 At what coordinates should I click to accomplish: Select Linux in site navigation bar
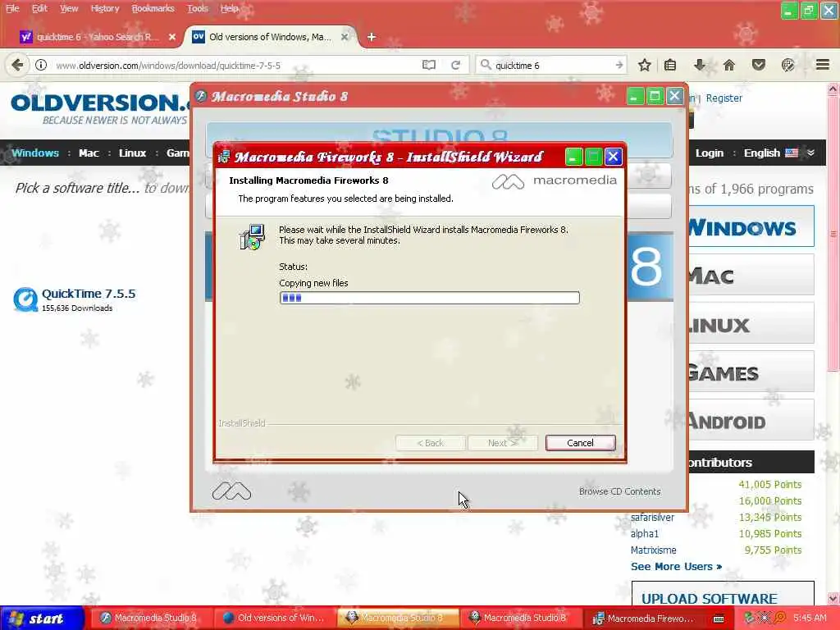pyautogui.click(x=132, y=153)
